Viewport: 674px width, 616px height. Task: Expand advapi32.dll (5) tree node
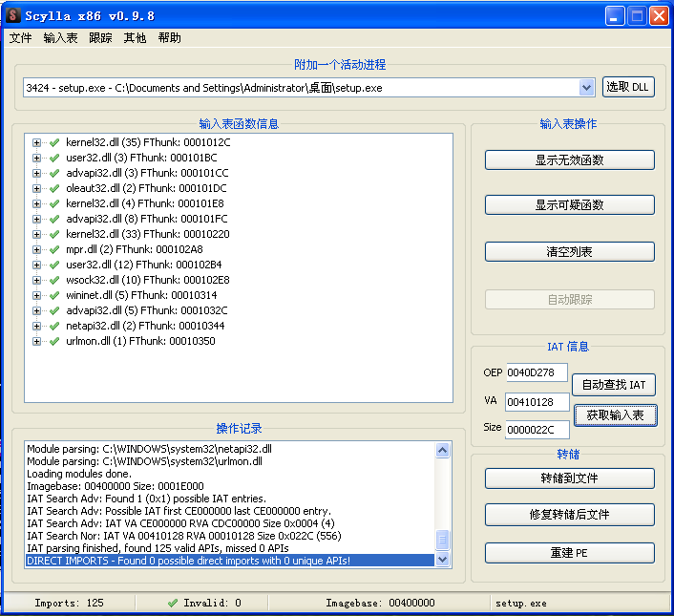click(36, 310)
